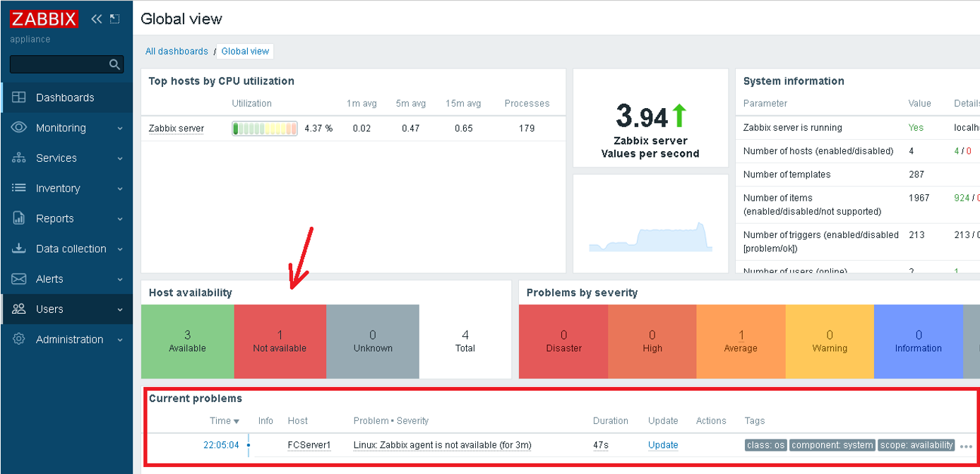Image resolution: width=980 pixels, height=474 pixels.
Task: Click the Monitoring eye icon
Action: pos(19,128)
